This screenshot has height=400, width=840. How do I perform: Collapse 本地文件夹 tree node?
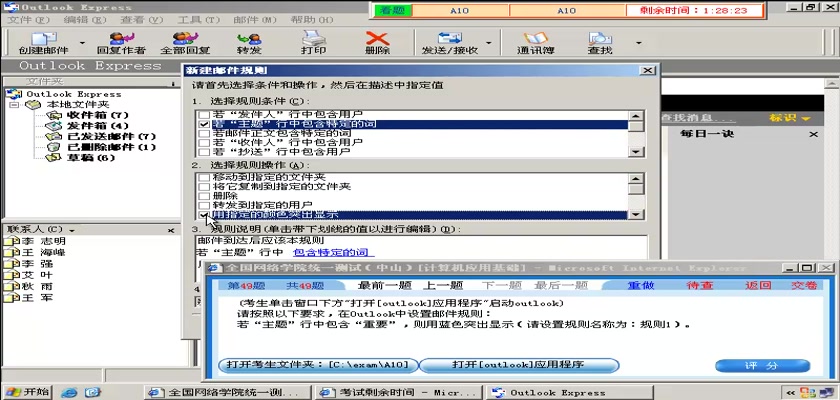click(14, 105)
